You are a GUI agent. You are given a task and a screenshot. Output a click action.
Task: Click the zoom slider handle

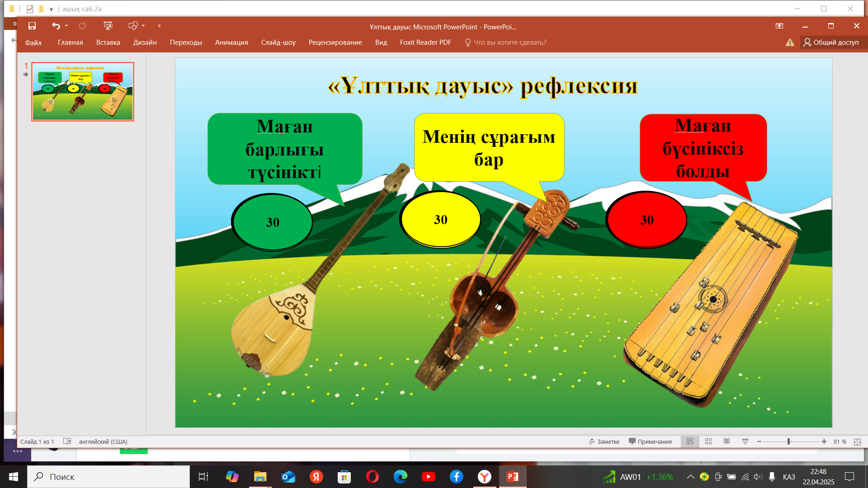[x=788, y=441]
